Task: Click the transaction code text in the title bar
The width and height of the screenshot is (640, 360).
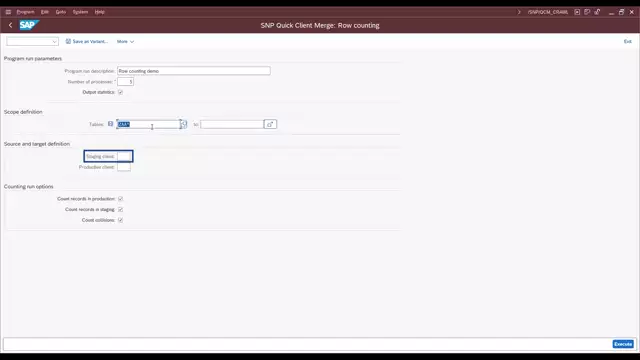Action: click(x=548, y=12)
